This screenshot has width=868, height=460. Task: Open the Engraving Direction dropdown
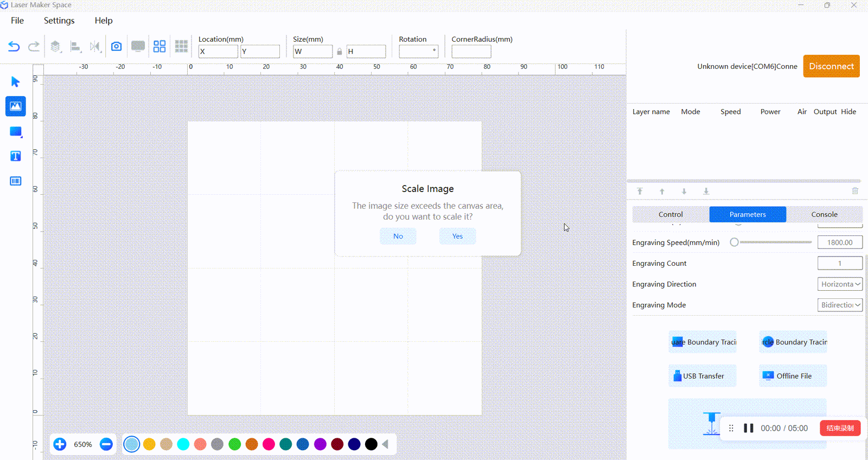[840, 284]
